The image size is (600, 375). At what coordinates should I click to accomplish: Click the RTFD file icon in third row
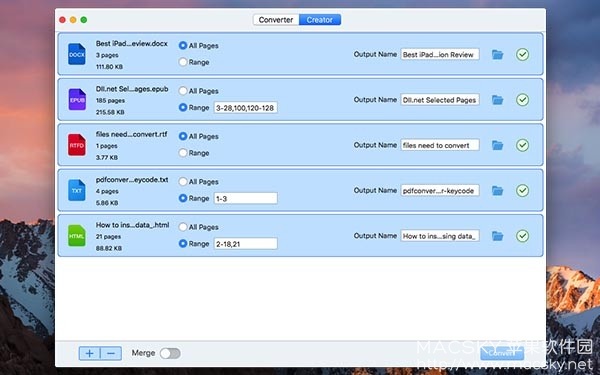click(x=77, y=145)
